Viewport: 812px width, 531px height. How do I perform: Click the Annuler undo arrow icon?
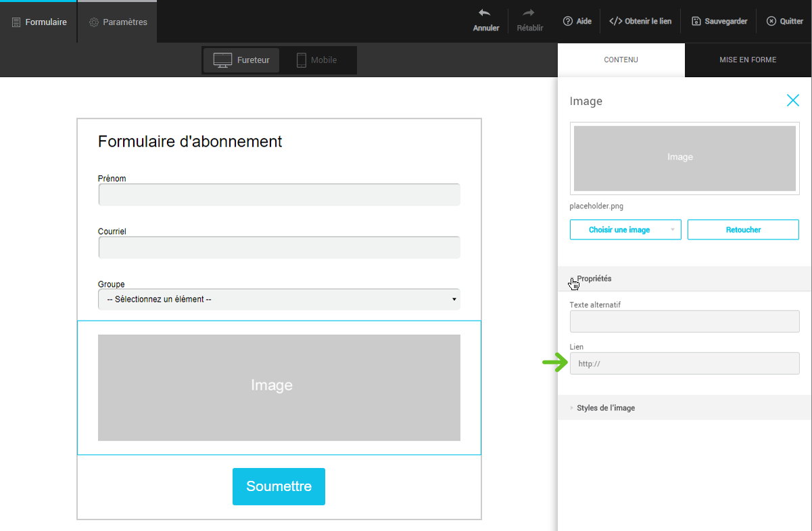tap(485, 13)
